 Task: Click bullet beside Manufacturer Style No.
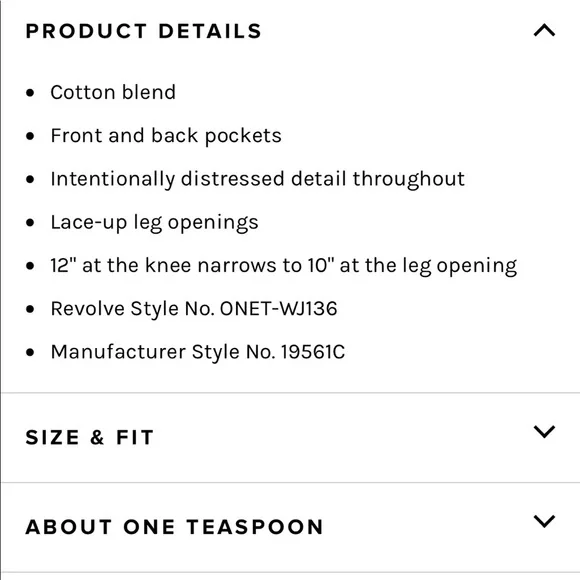coord(30,353)
